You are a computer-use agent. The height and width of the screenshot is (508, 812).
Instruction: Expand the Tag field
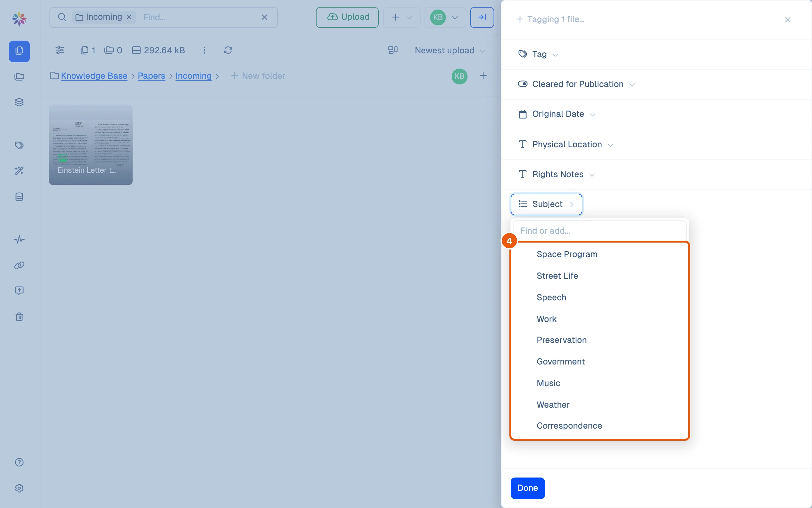coord(538,54)
